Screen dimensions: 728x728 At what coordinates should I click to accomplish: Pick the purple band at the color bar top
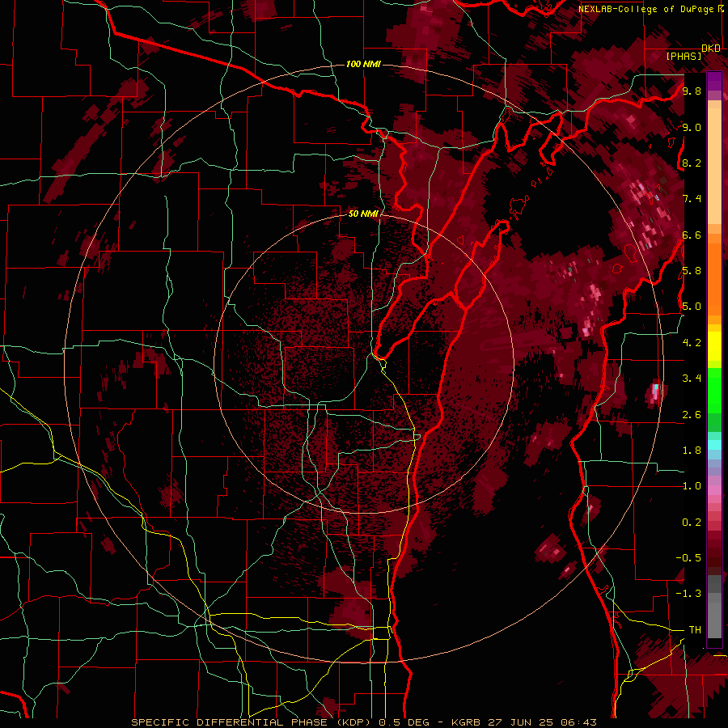click(715, 81)
